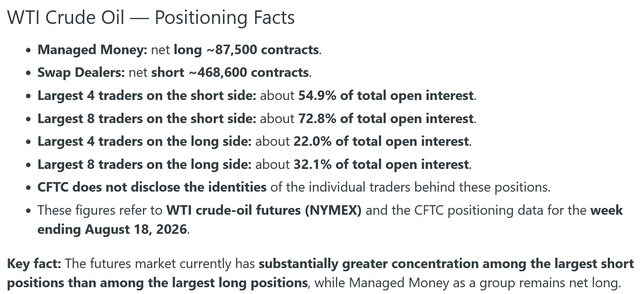Click the '22.0% of total open interest' figure
This screenshot has height=294, width=644.
pyautogui.click(x=381, y=141)
